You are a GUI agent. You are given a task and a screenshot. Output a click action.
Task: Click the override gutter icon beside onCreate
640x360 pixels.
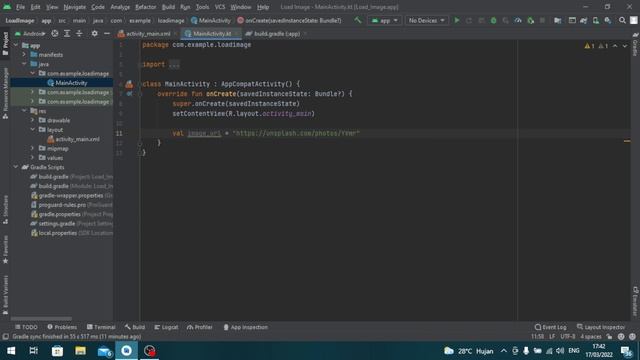point(129,93)
